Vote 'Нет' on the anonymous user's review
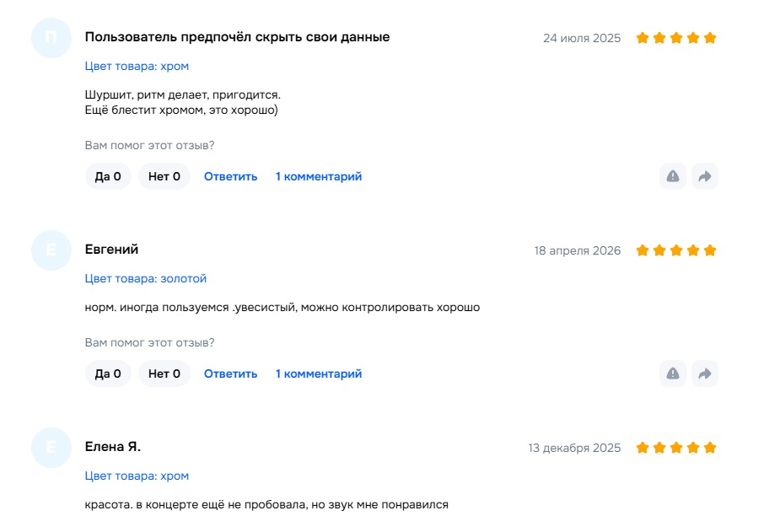This screenshot has width=780, height=532. (x=164, y=176)
